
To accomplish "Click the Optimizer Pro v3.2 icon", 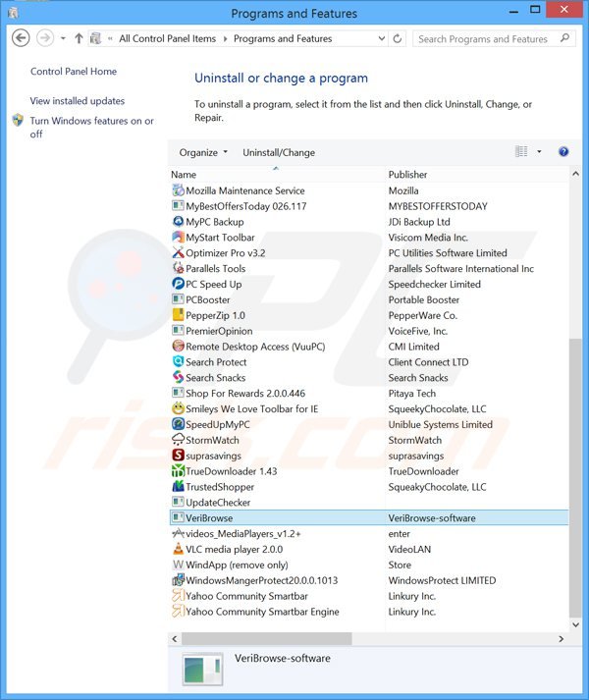I will [x=178, y=252].
